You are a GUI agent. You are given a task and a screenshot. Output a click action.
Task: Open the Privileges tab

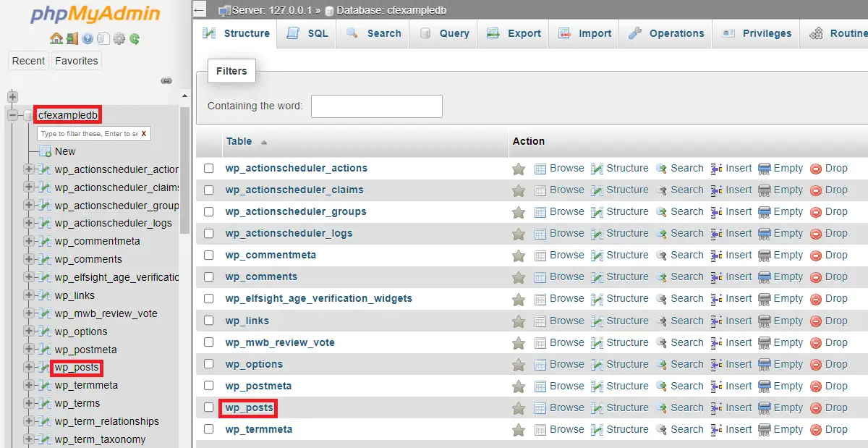coord(756,33)
